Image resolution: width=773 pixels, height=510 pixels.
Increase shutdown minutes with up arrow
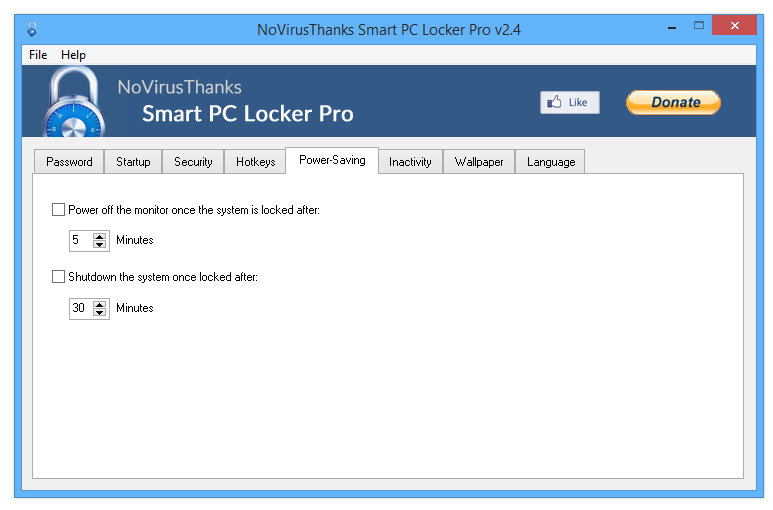pyautogui.click(x=100, y=304)
